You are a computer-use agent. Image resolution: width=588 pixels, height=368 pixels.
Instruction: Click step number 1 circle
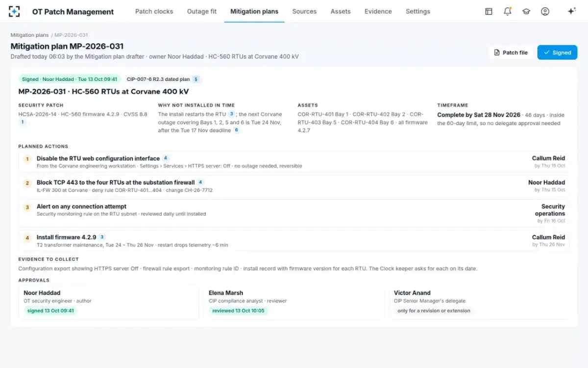coord(27,159)
